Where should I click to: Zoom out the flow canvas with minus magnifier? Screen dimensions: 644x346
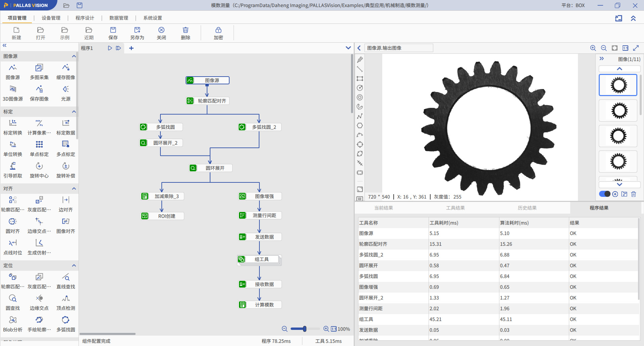[285, 329]
